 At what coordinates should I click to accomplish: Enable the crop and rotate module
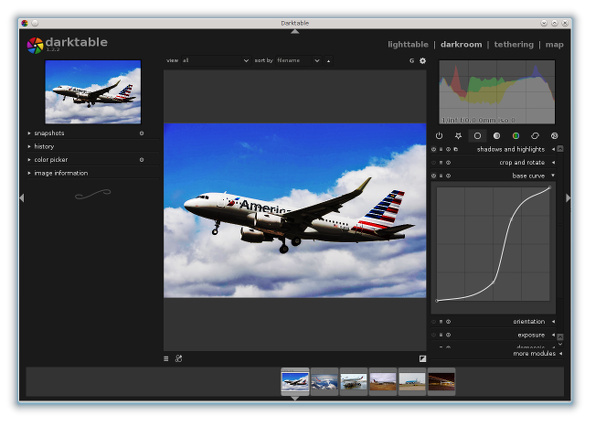coord(433,163)
